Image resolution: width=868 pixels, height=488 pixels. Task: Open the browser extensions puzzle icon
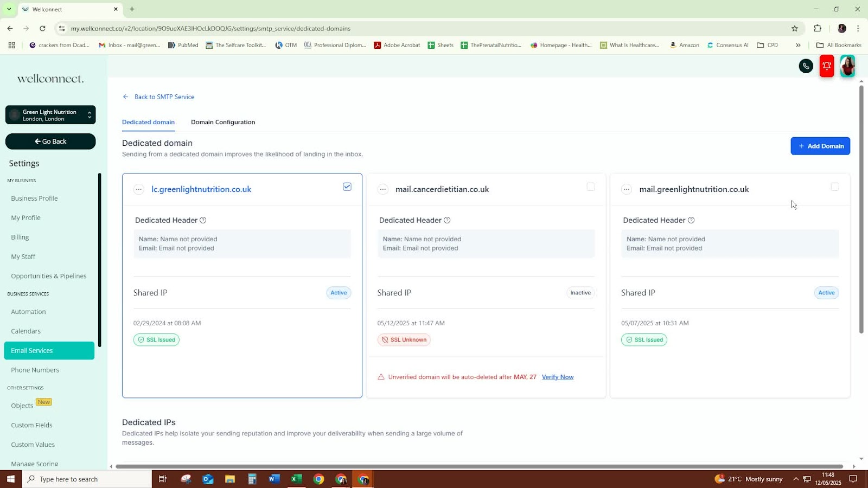click(818, 28)
